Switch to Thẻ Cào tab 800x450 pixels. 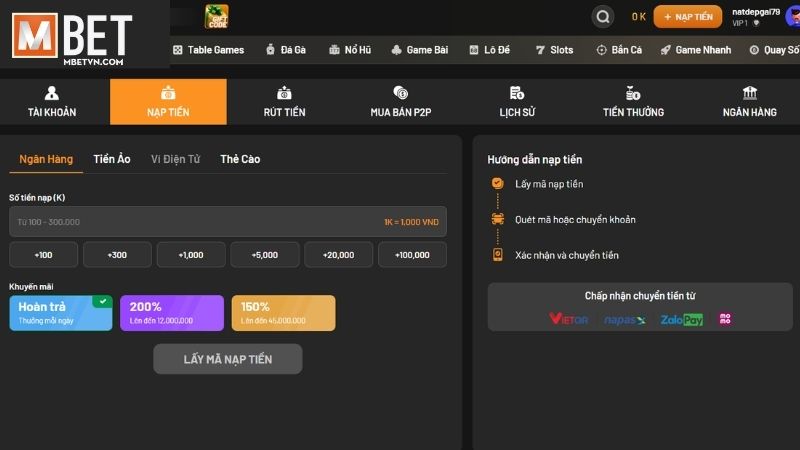coord(240,159)
